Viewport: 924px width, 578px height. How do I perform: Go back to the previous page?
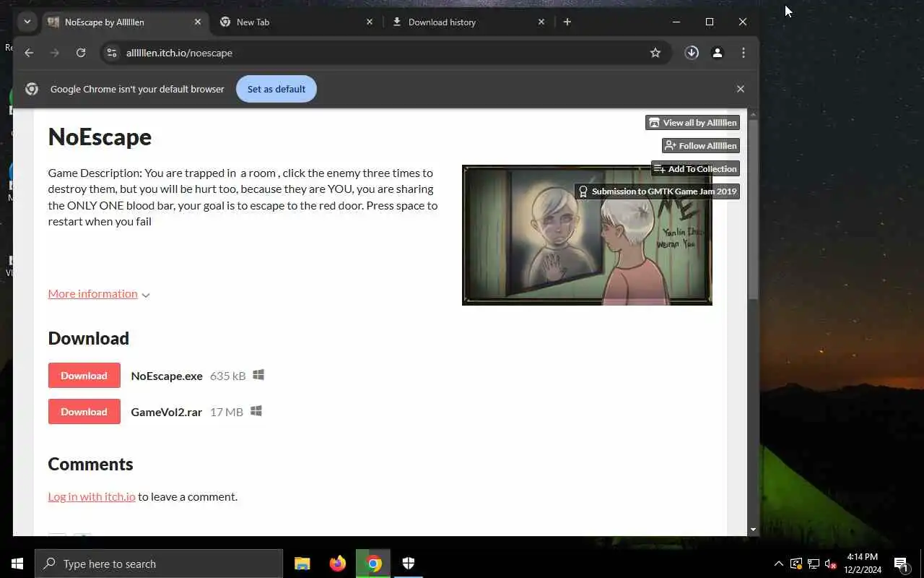tap(29, 53)
